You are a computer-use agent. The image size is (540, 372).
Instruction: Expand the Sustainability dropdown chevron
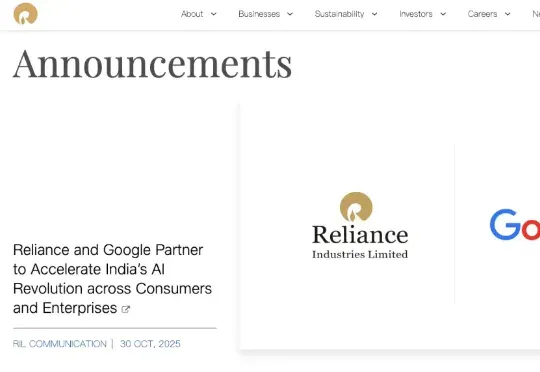pos(374,14)
